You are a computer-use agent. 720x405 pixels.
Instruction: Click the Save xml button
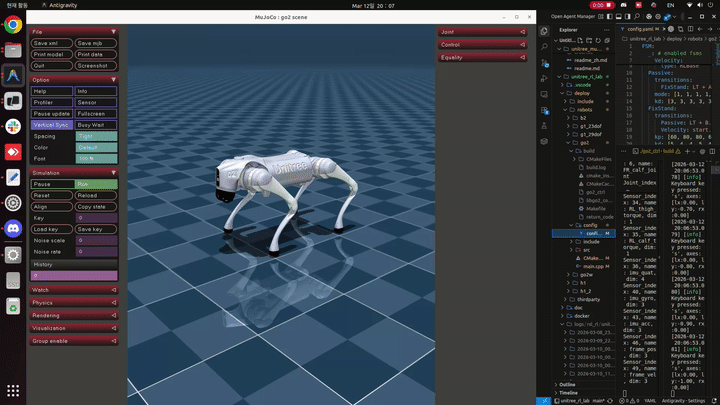click(51, 44)
